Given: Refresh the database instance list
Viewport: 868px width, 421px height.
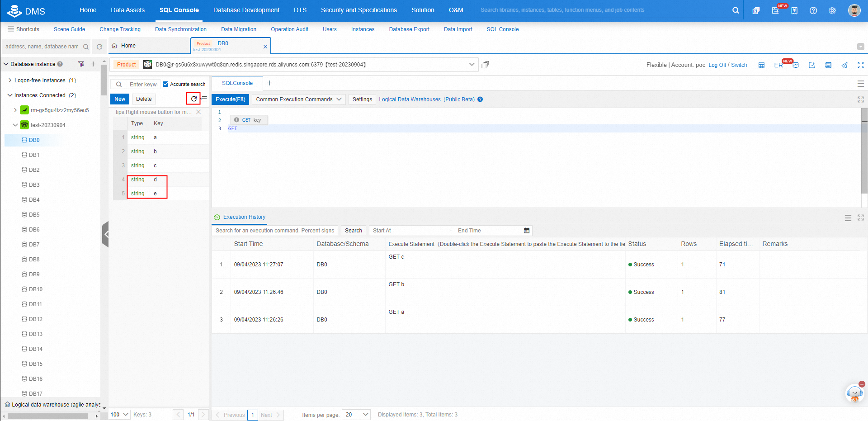Looking at the screenshot, I should (99, 47).
